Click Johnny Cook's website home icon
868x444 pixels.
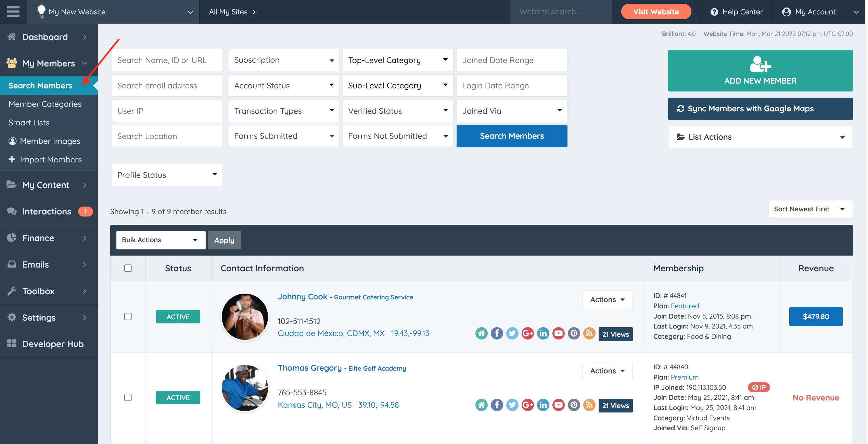tap(482, 333)
